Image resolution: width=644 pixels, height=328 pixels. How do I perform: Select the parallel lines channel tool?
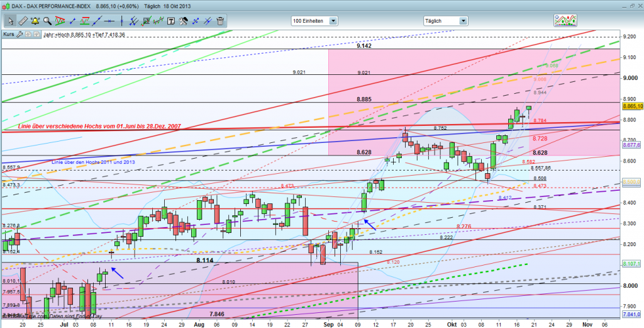pyautogui.click(x=133, y=20)
